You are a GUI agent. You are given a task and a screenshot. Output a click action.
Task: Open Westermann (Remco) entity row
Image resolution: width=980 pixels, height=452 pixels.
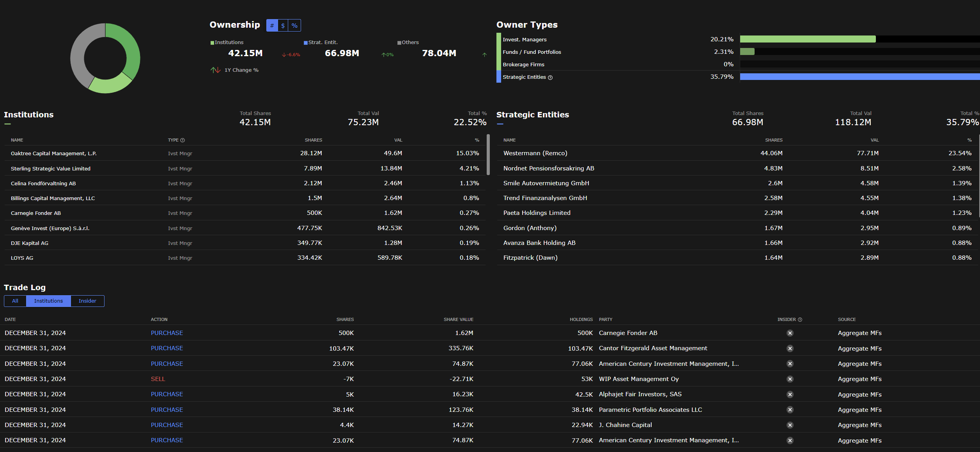(535, 153)
